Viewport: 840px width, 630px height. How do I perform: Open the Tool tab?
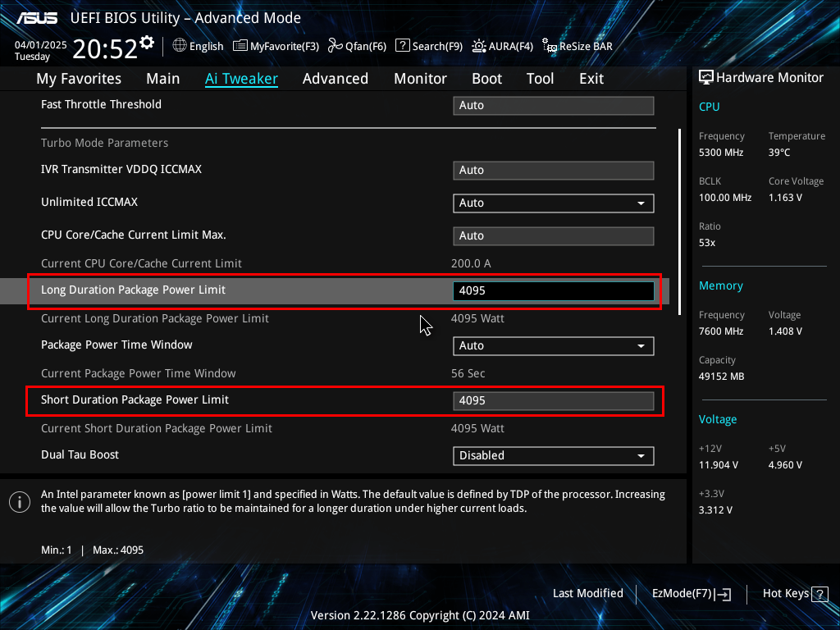coord(540,79)
